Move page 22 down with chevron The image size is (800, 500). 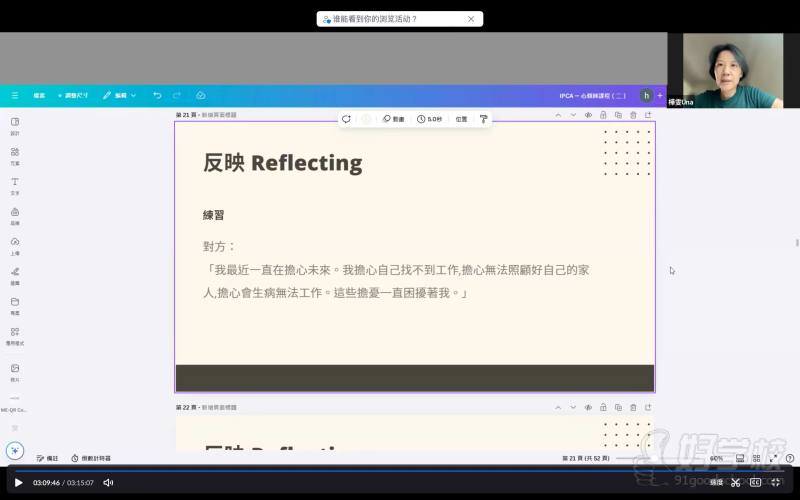pos(573,408)
